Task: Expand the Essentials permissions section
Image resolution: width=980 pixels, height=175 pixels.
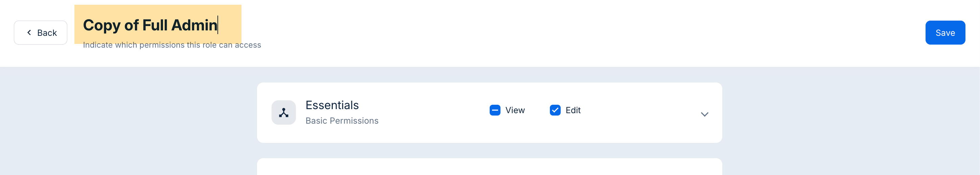Action: [x=704, y=114]
